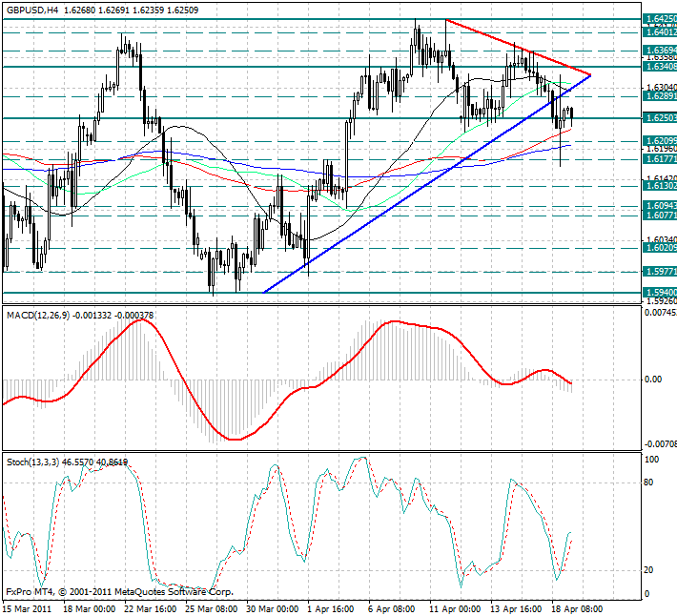Select the 1.5940 price level label
The width and height of the screenshot is (677, 616).
(x=660, y=293)
